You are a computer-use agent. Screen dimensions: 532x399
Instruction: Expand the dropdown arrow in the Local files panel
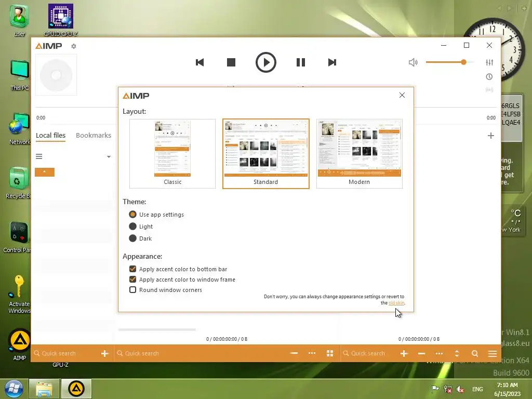point(109,157)
